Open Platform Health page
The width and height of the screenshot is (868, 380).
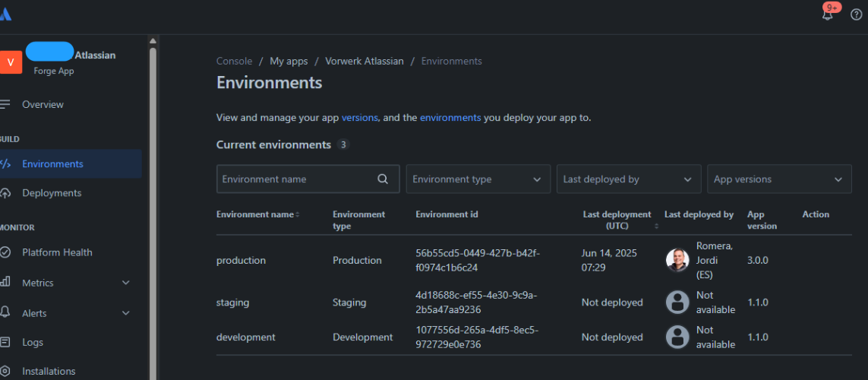[x=57, y=252]
